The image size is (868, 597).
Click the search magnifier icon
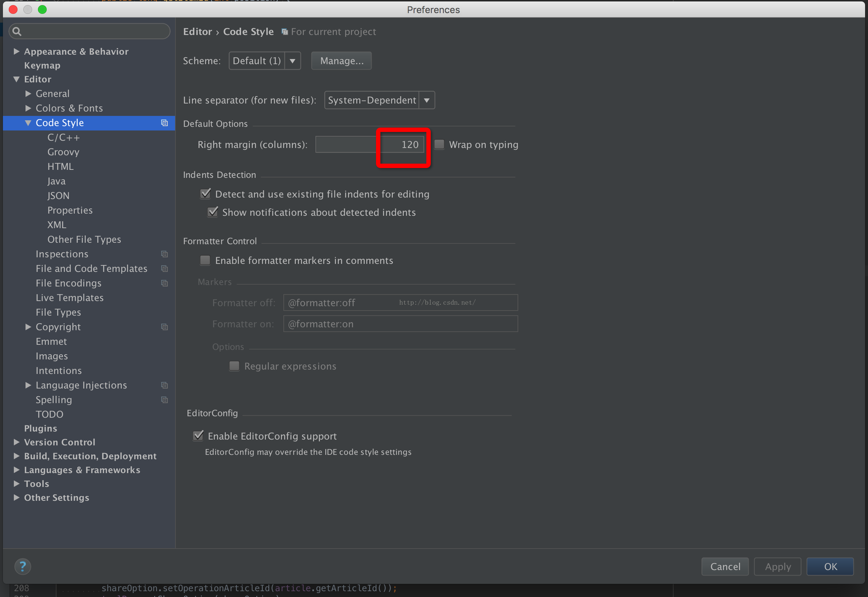17,31
